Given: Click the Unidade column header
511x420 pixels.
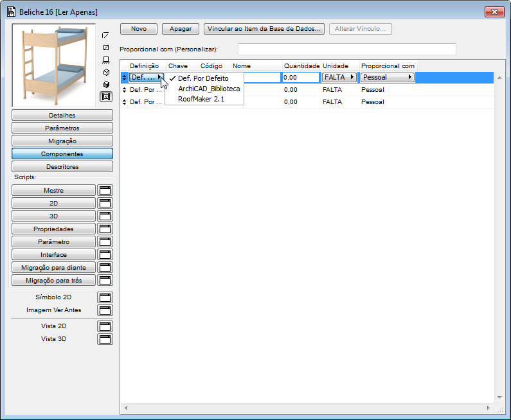Looking at the screenshot, I should (340, 66).
